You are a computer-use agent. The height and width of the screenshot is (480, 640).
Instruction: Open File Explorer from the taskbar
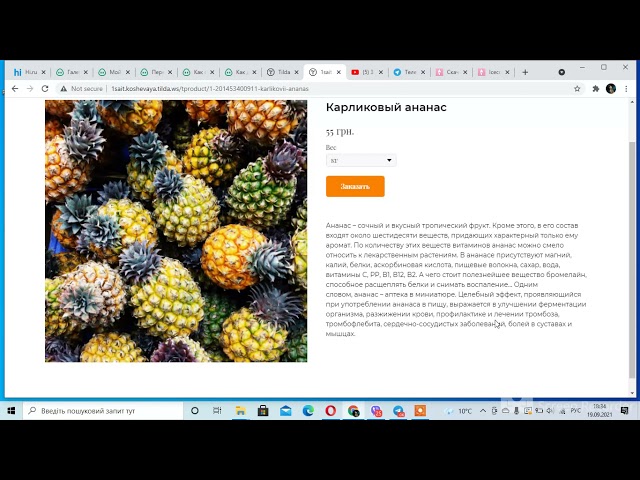tap(240, 411)
